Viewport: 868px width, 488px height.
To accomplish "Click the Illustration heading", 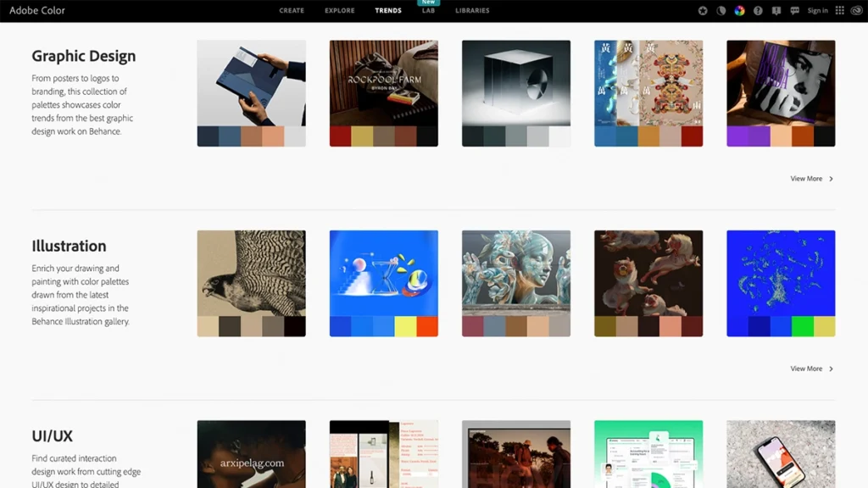I will [69, 246].
